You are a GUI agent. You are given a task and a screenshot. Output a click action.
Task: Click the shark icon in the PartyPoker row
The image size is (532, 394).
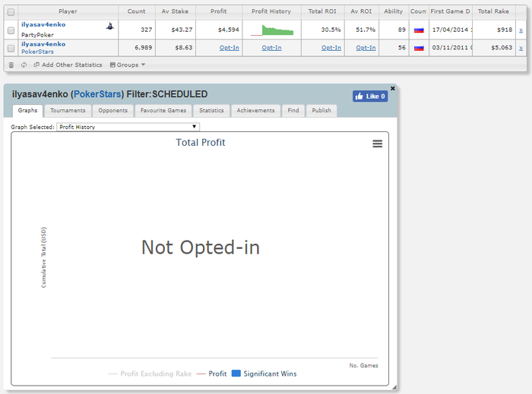[110, 26]
